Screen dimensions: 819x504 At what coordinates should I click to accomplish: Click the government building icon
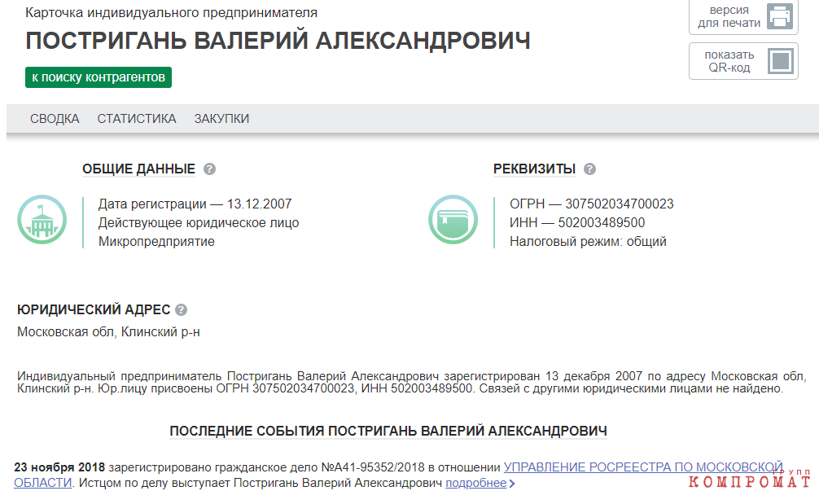(42, 219)
